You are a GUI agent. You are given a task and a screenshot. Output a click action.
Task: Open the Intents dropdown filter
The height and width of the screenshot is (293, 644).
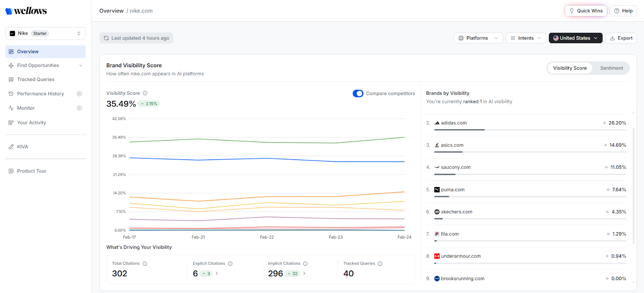526,38
